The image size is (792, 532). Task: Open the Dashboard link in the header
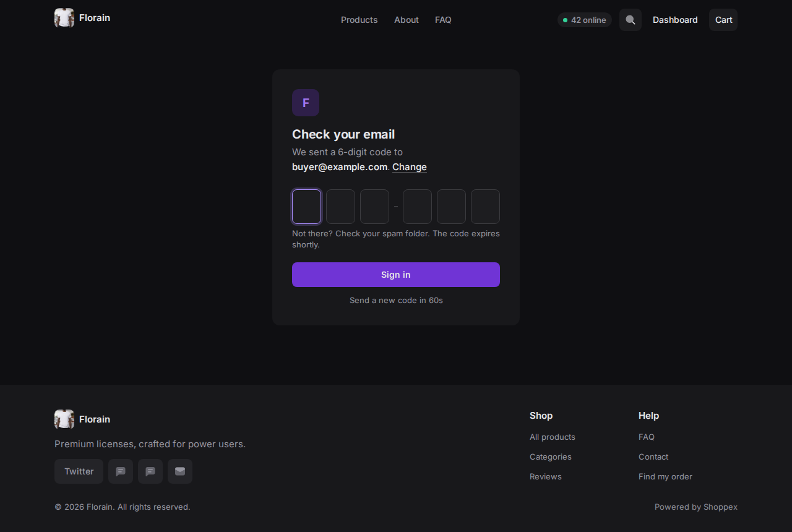pos(675,20)
